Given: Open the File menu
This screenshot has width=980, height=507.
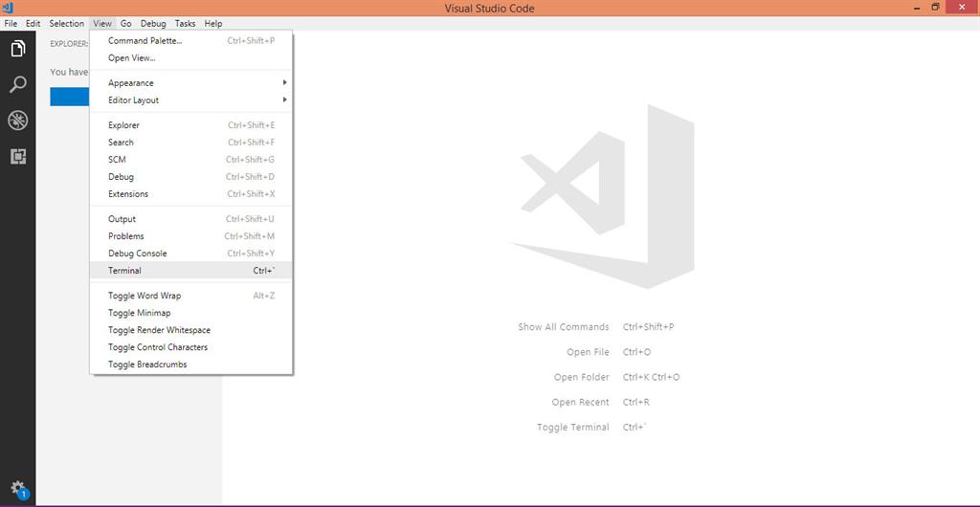Looking at the screenshot, I should 11,24.
